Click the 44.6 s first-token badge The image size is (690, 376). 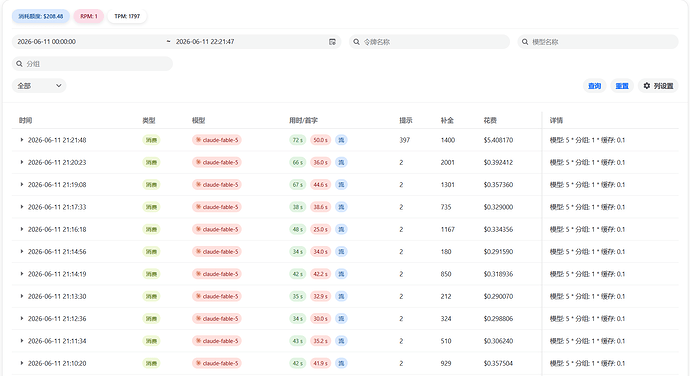coord(320,184)
